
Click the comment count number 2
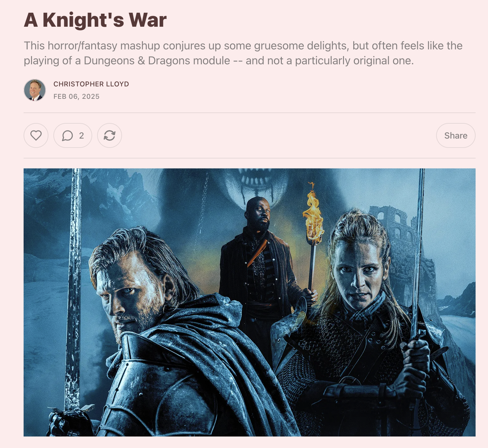click(81, 135)
